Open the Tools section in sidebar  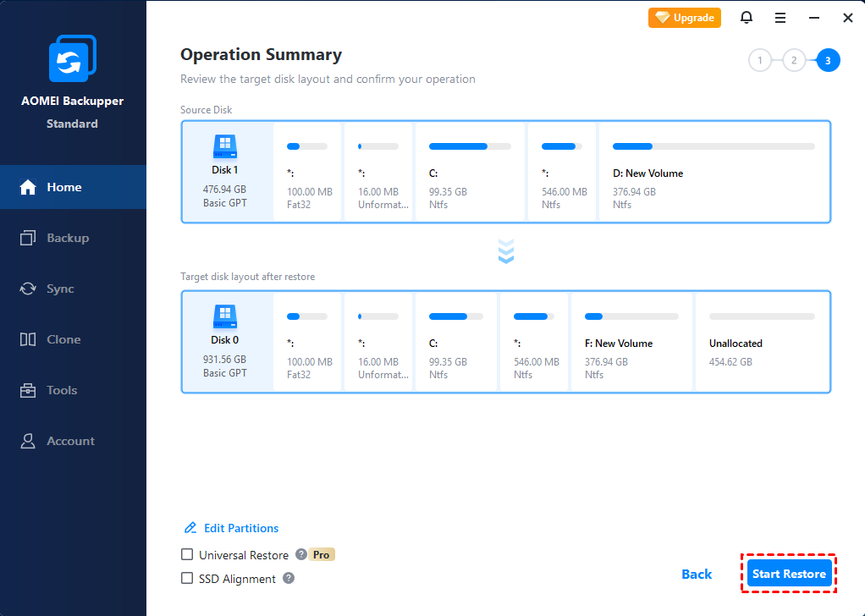[62, 390]
